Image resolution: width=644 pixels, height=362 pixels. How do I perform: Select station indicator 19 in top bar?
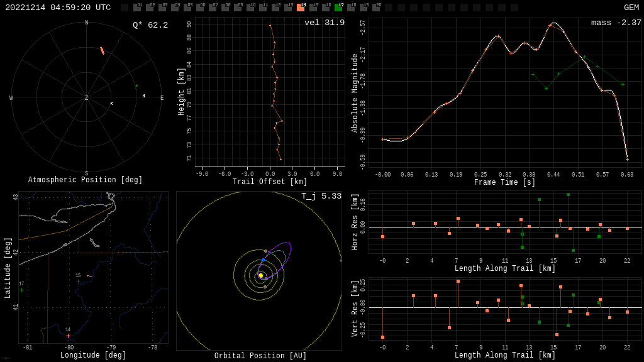(364, 7)
